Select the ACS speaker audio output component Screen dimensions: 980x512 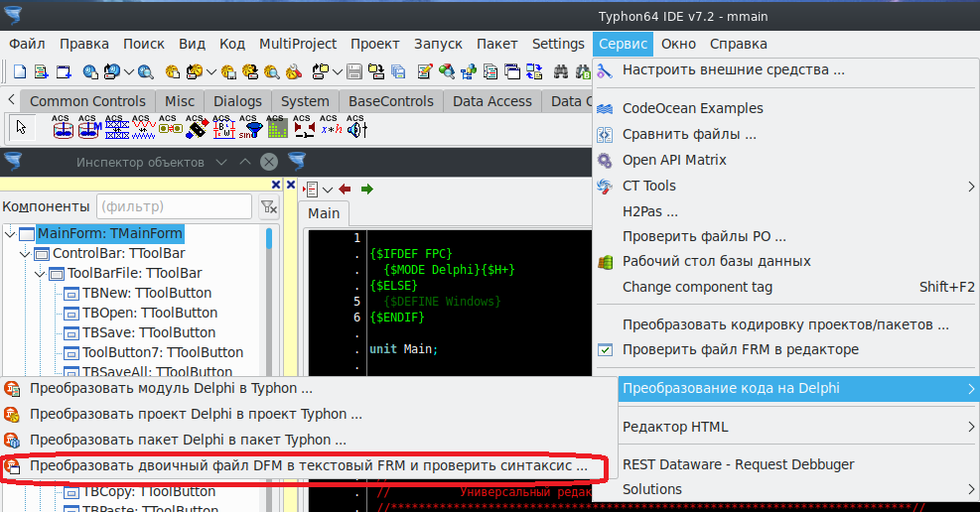pyautogui.click(x=356, y=127)
